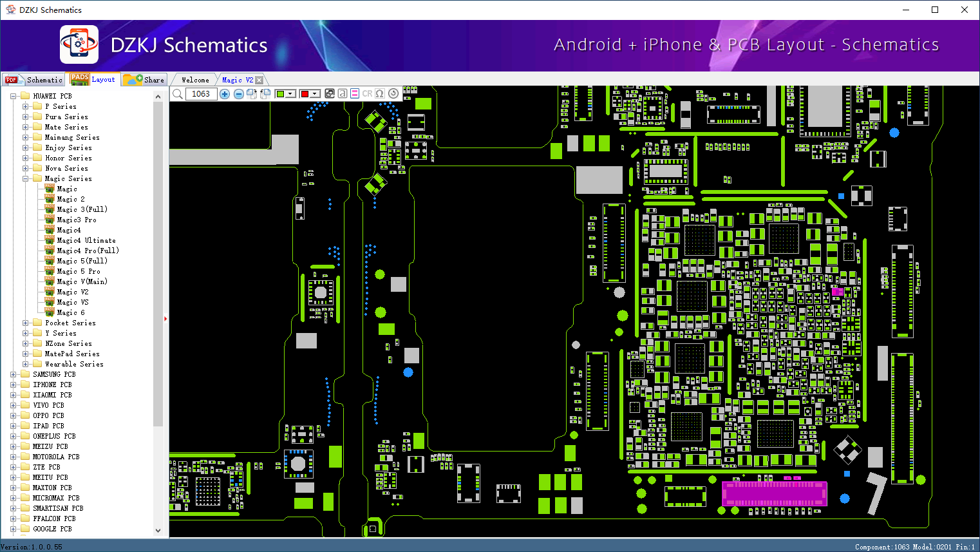The image size is (980, 552).
Task: Click the tree scroll down arrow
Action: point(158,531)
